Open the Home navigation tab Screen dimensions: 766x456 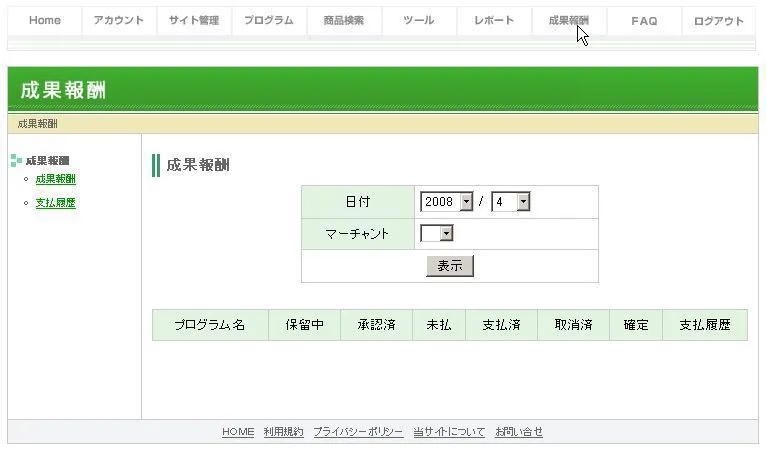(x=45, y=21)
